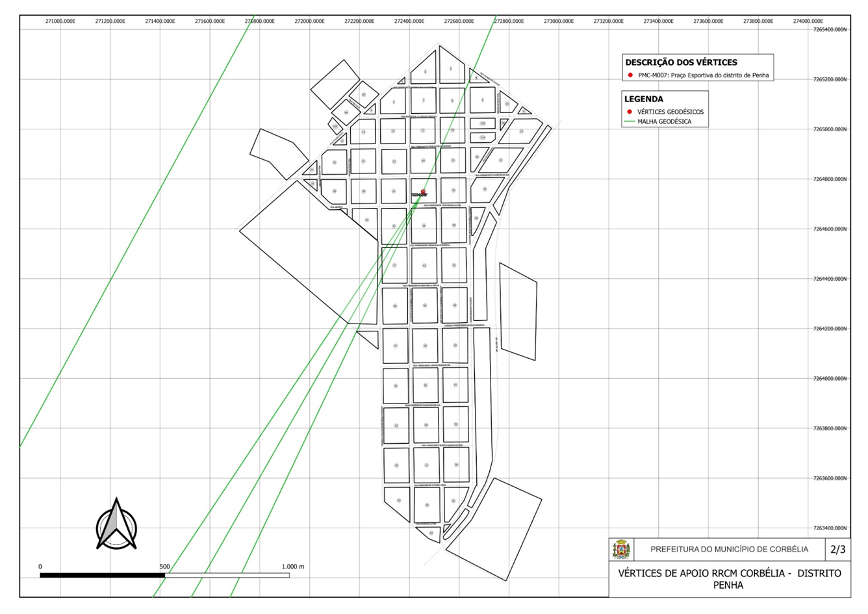
Task: Click the red dot beside Vértices Geodésicos
Action: (x=629, y=112)
